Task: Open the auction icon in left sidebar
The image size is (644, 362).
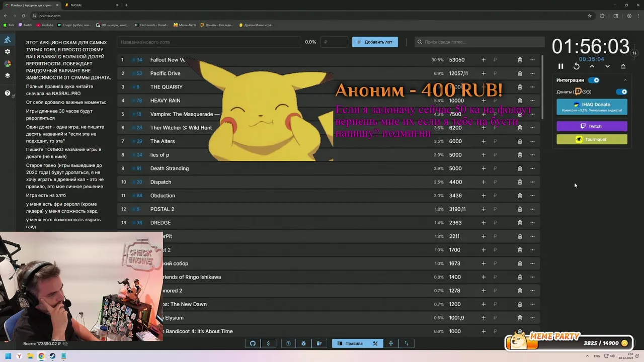Action: coord(8,40)
